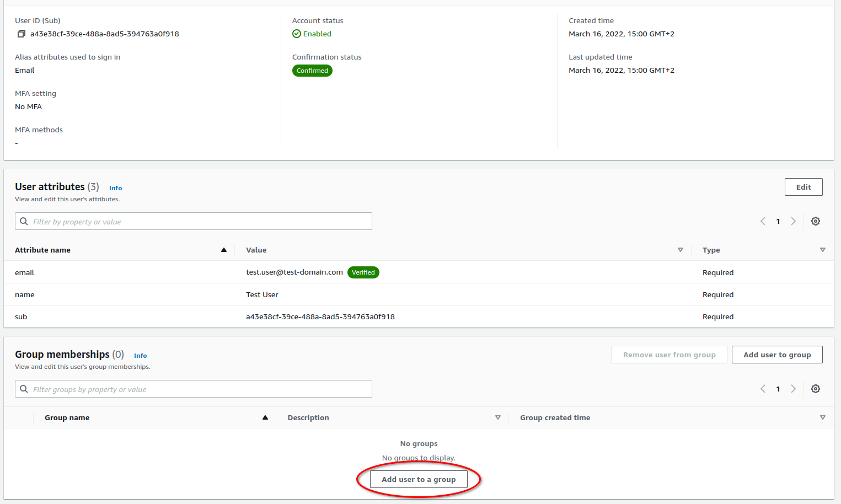Open the filter menu on the Description column
The height and width of the screenshot is (504, 841).
tap(498, 417)
